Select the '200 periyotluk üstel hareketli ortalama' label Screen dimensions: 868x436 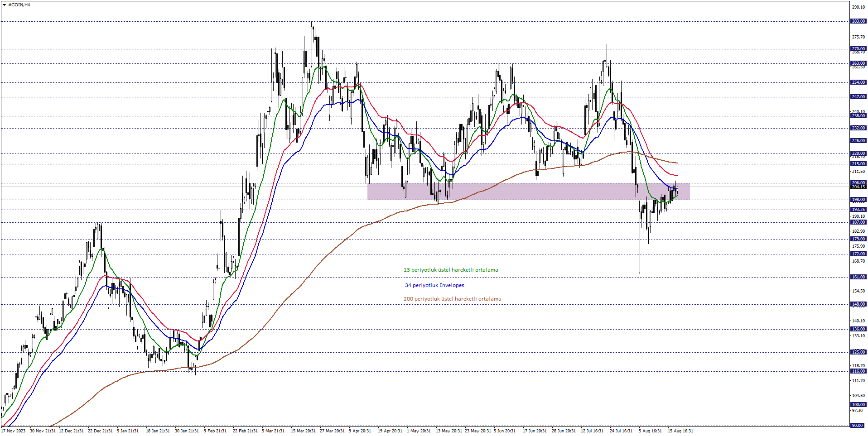tap(452, 299)
